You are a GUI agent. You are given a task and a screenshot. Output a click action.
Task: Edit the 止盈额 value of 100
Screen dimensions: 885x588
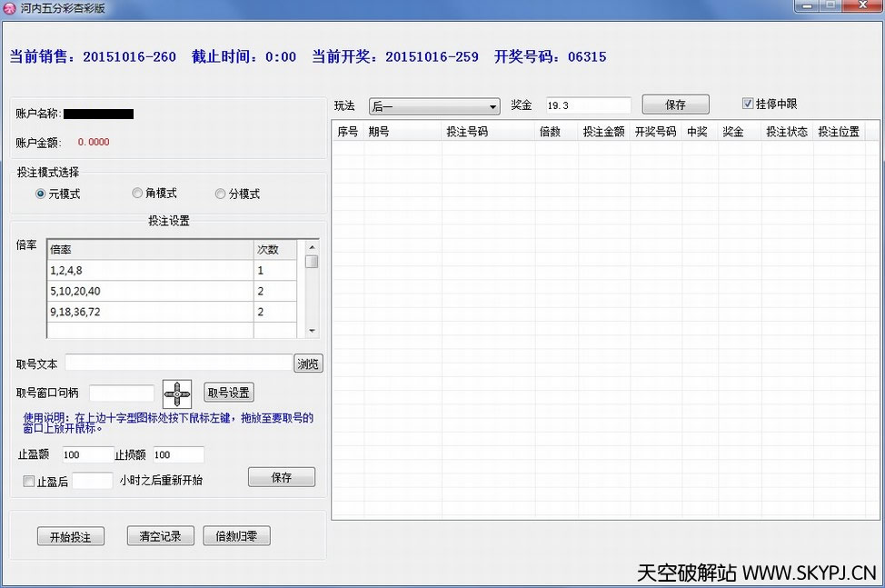[x=86, y=454]
